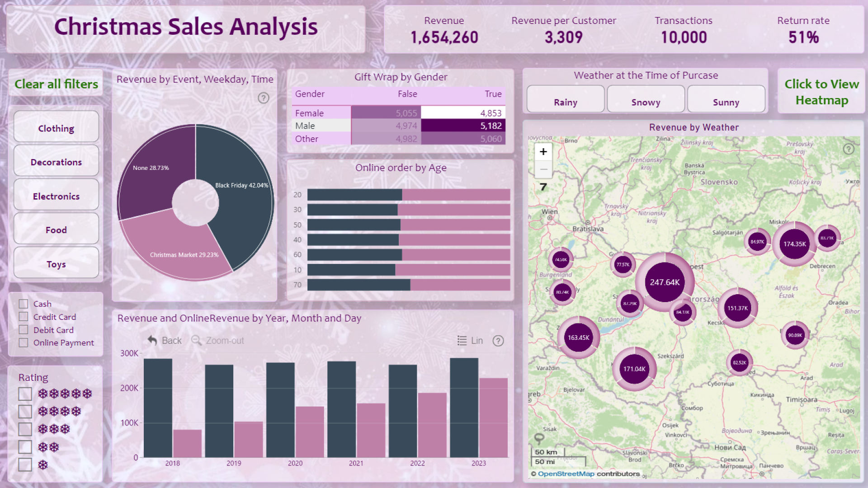
Task: Open help icon on Revenue by Weather map
Action: click(849, 149)
